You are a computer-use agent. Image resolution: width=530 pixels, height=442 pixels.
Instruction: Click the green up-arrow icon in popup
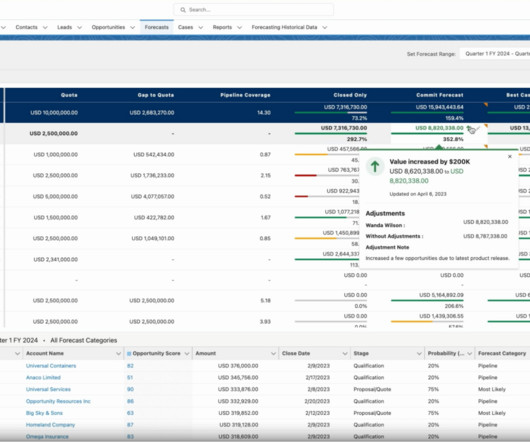pos(375,166)
